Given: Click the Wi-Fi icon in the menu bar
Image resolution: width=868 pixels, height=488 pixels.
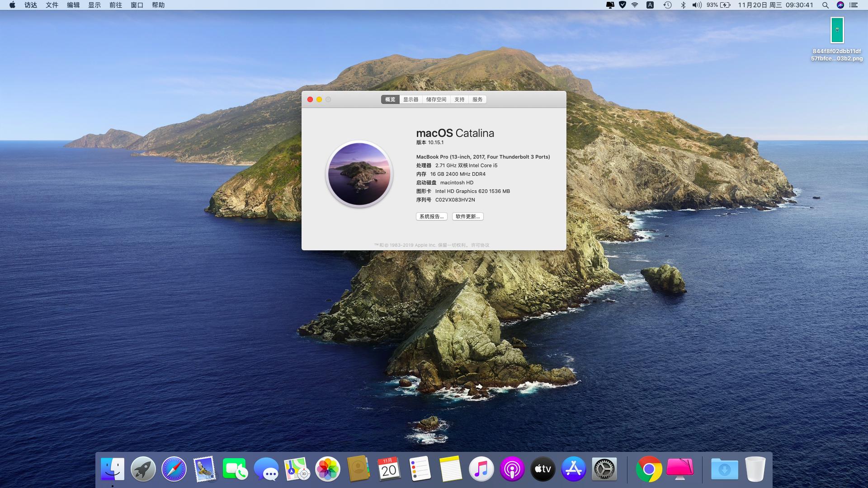Looking at the screenshot, I should pyautogui.click(x=635, y=6).
